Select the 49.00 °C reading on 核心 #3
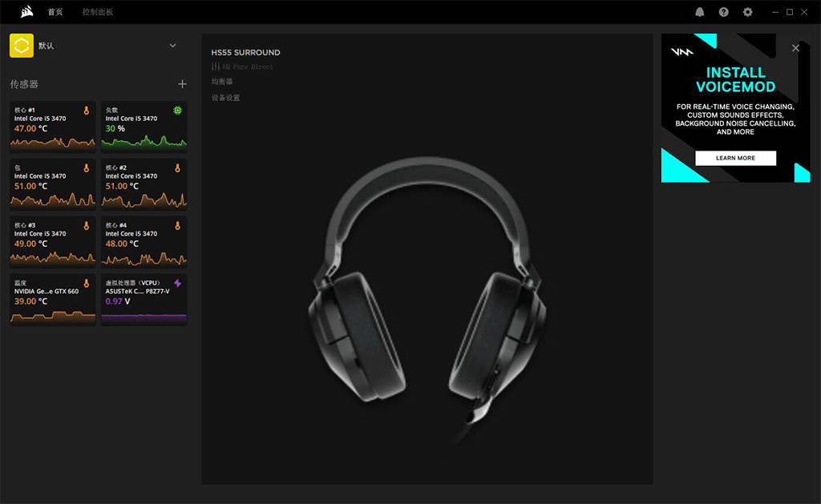The height and width of the screenshot is (504, 821). coord(31,244)
